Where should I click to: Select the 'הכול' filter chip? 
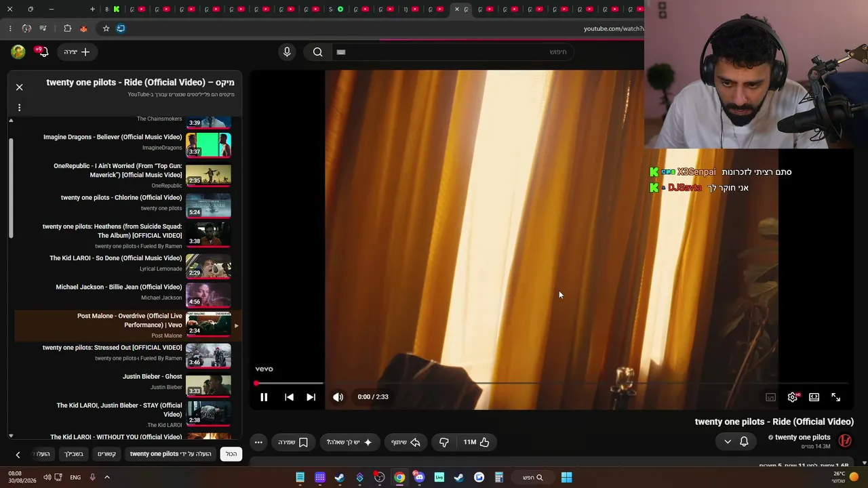231,453
